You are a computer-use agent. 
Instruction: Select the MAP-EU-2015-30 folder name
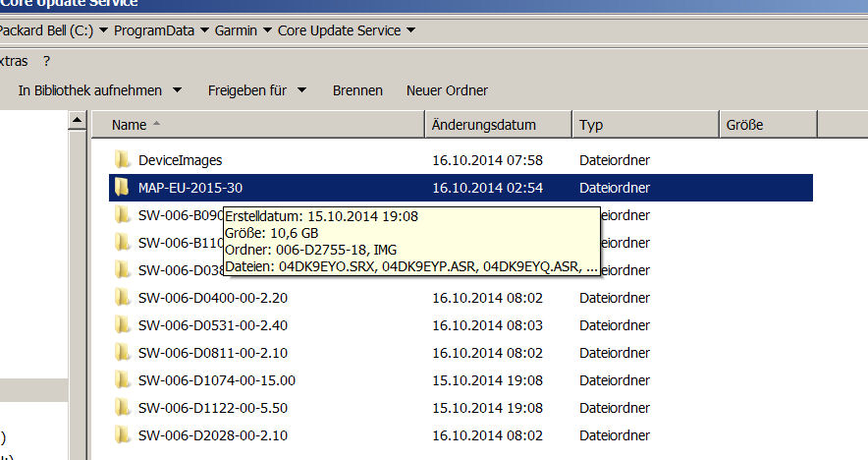(x=190, y=188)
